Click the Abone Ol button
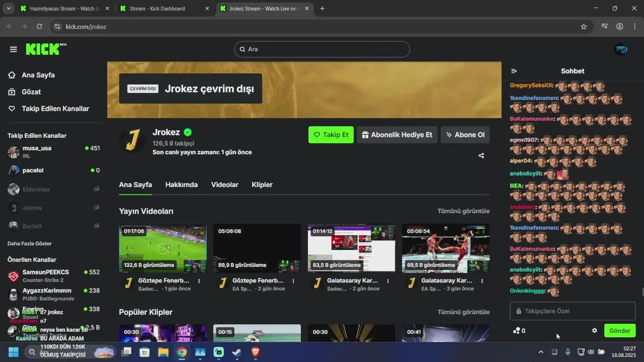 coord(465,135)
